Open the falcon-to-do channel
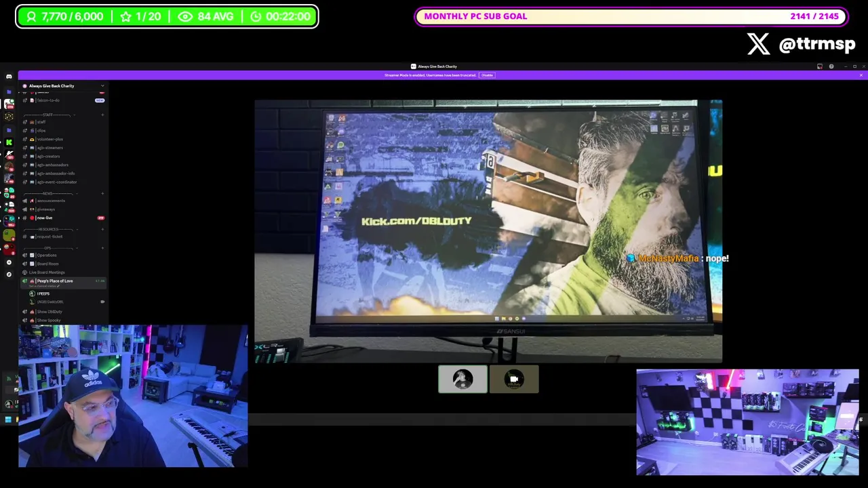This screenshot has width=868, height=488. pyautogui.click(x=63, y=100)
